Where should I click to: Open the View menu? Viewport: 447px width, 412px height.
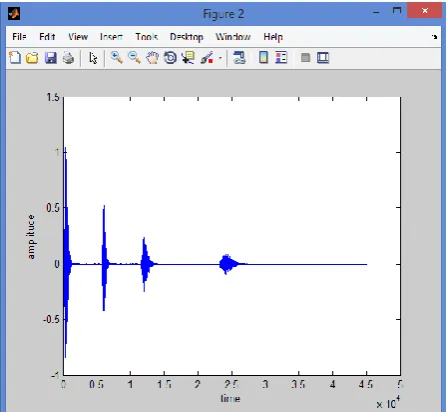click(x=78, y=36)
